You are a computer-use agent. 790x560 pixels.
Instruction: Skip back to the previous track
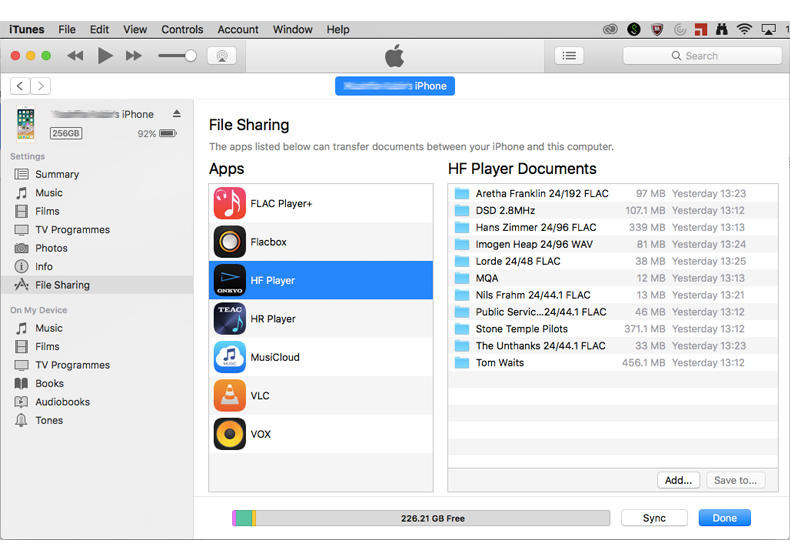[x=76, y=55]
